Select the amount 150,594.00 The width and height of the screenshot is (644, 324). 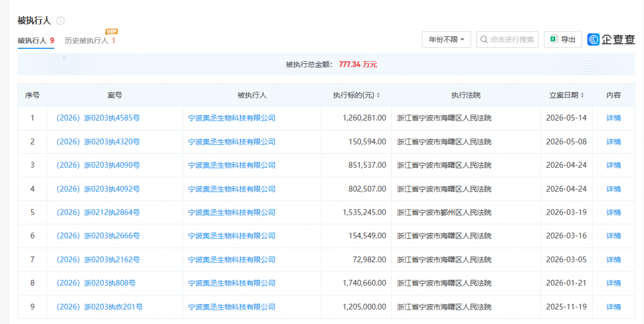click(369, 142)
